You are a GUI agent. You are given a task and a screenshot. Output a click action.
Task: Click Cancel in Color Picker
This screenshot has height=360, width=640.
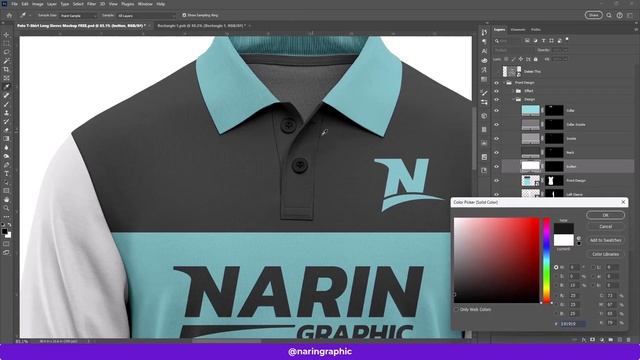605,227
